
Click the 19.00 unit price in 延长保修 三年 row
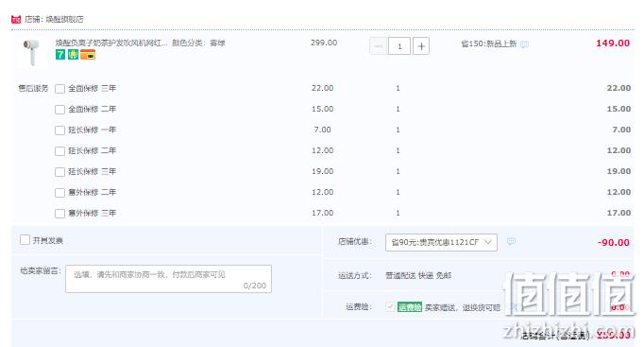(322, 171)
